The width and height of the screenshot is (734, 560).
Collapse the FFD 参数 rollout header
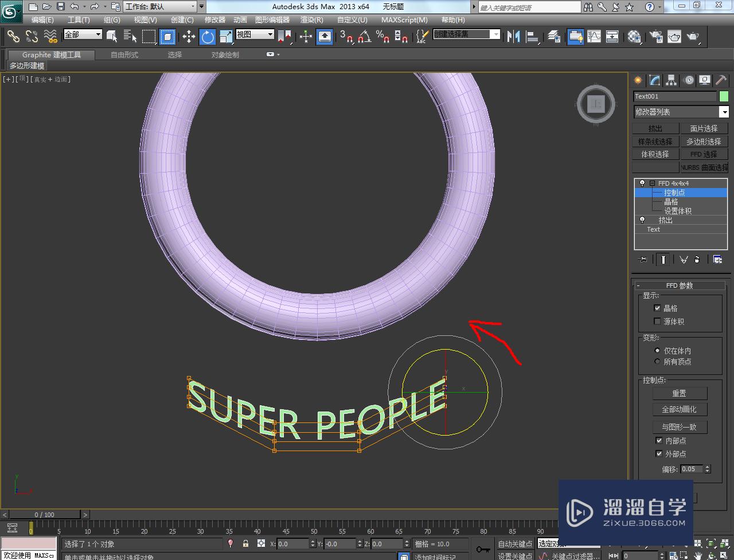click(x=679, y=285)
